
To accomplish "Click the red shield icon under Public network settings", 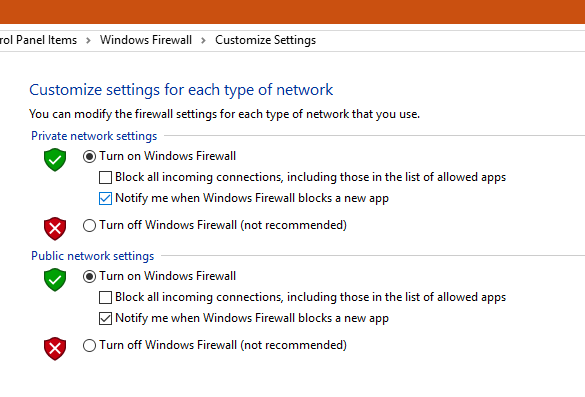I will click(x=55, y=348).
